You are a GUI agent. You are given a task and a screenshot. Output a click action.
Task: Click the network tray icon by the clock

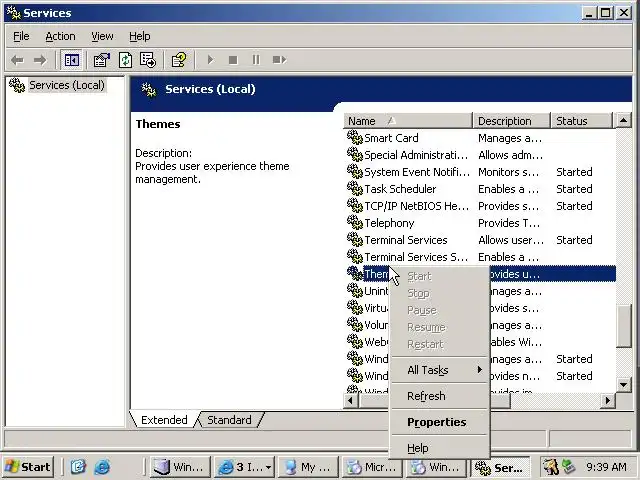point(569,467)
